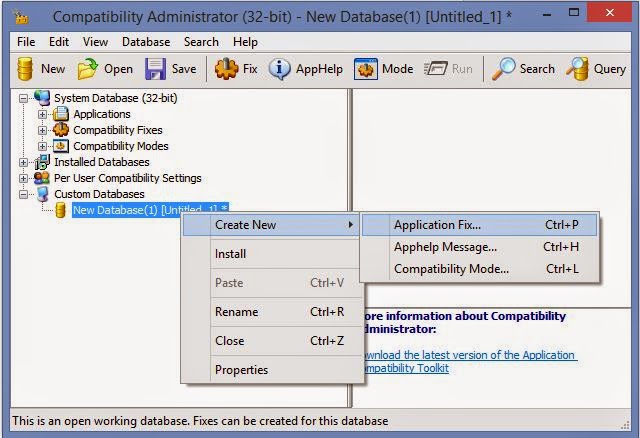Viewport: 640px width, 438px height.
Task: Click the New Database(1) cylinder icon
Action: pos(60,210)
